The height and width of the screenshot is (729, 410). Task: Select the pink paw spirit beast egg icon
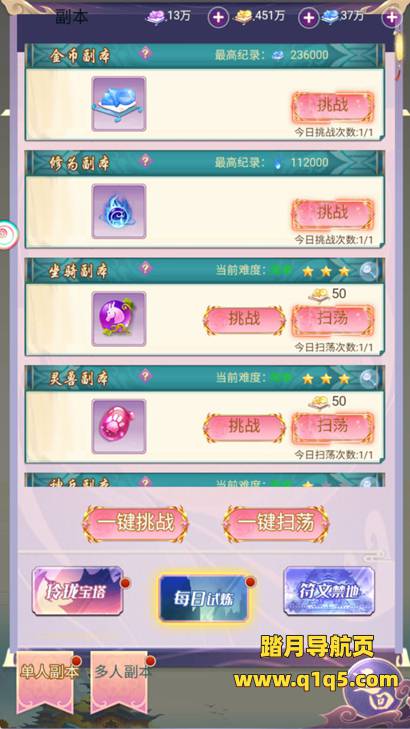(119, 426)
